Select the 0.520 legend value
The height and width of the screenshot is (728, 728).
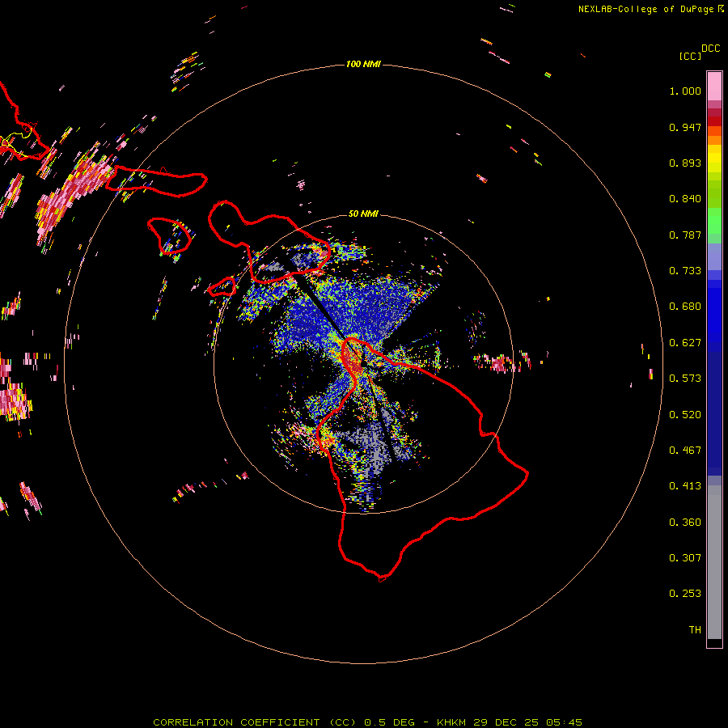685,415
